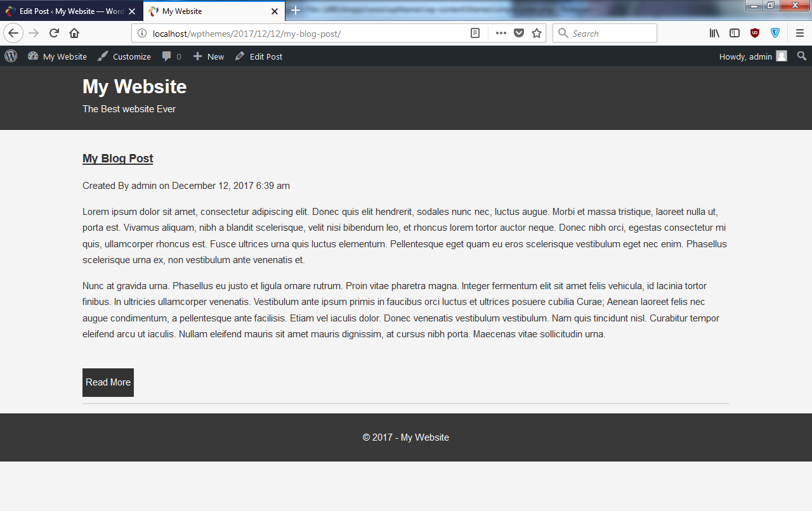Open Customize in the admin bar
Viewport: 812px width, 511px height.
(x=124, y=56)
